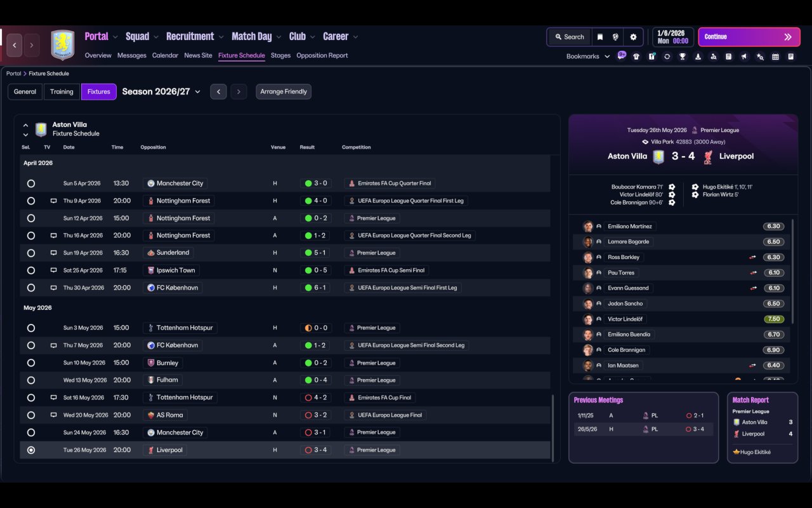Select the Manchester City 5 Apr fixture radio
Viewport: 812px width, 508px height.
coord(31,184)
